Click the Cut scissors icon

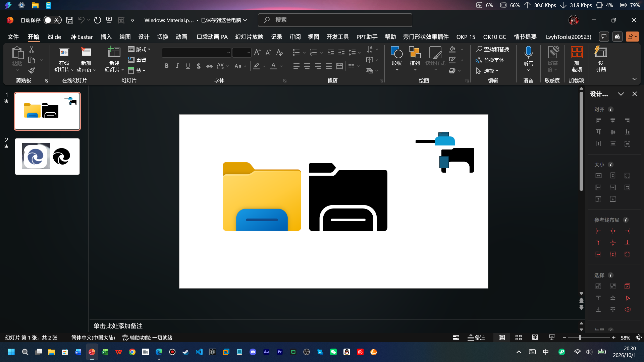tap(32, 49)
